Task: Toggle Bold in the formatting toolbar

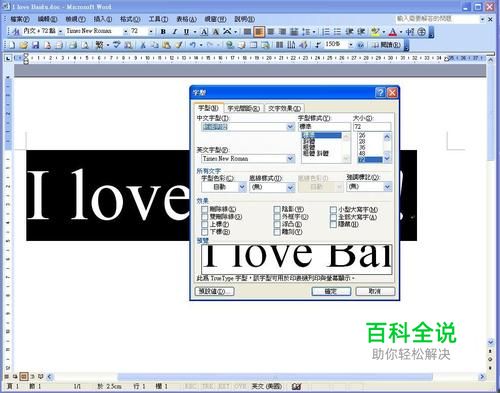Action: coord(163,32)
